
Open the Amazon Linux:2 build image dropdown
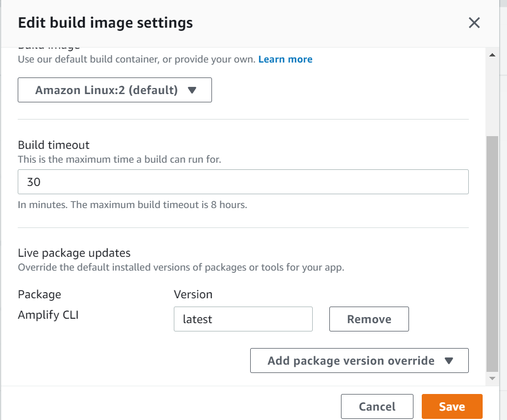[115, 90]
